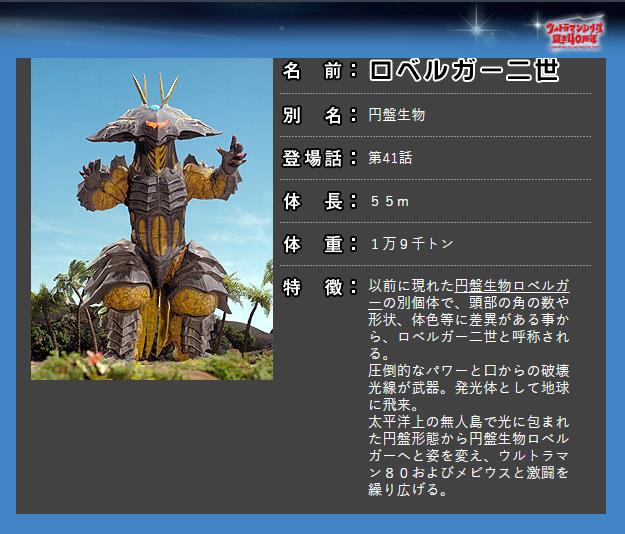Click the final text 繰り広げる。

coord(407,489)
